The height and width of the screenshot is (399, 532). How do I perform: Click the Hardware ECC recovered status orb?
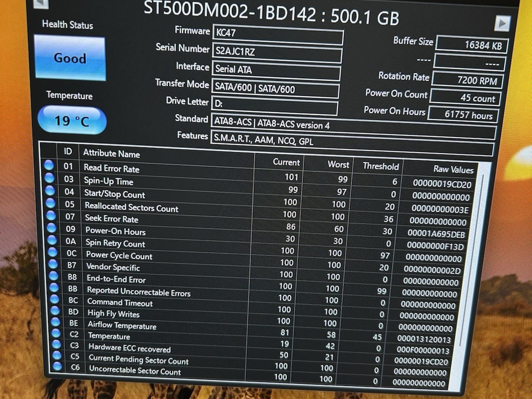pyautogui.click(x=57, y=344)
